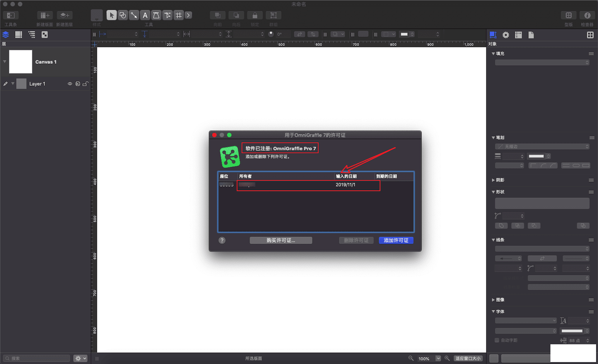This screenshot has width=598, height=364.
Task: Collapse the 形状 shape section
Action: pyautogui.click(x=493, y=192)
